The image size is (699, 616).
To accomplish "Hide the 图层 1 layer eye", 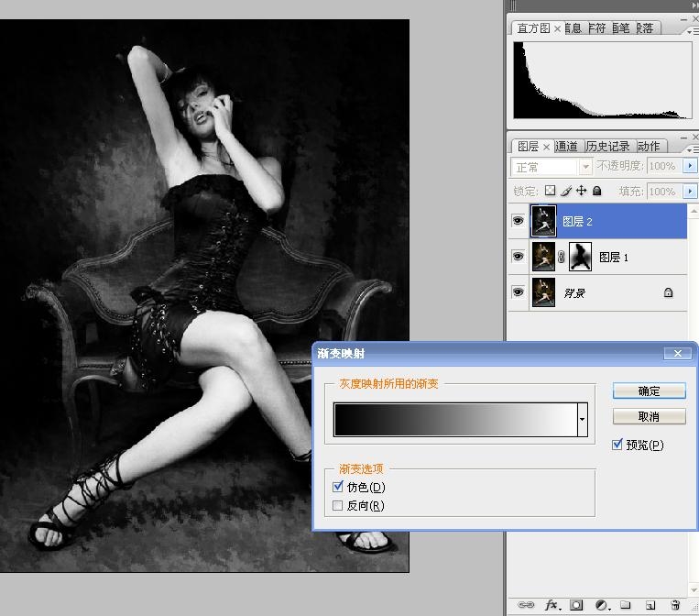I will click(x=518, y=257).
